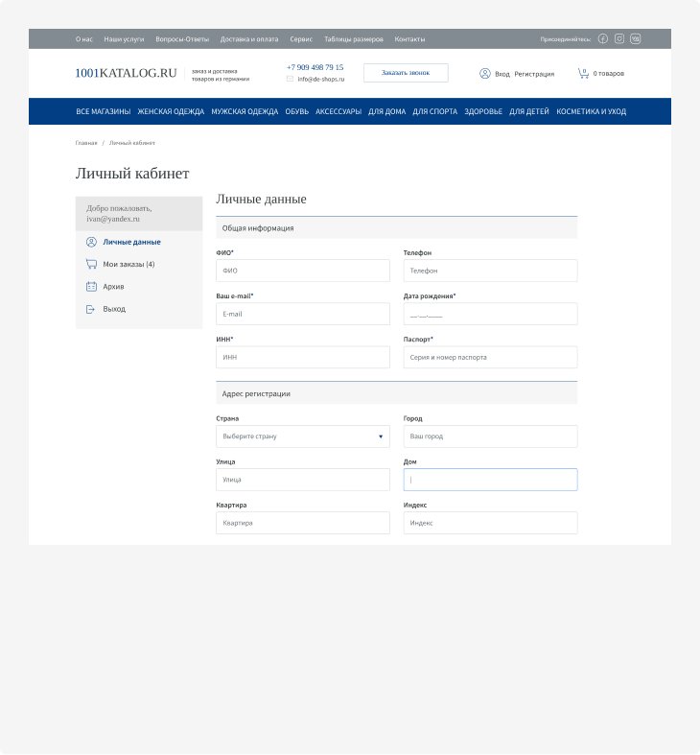
Task: Click the Регистрация link
Action: [x=534, y=74]
